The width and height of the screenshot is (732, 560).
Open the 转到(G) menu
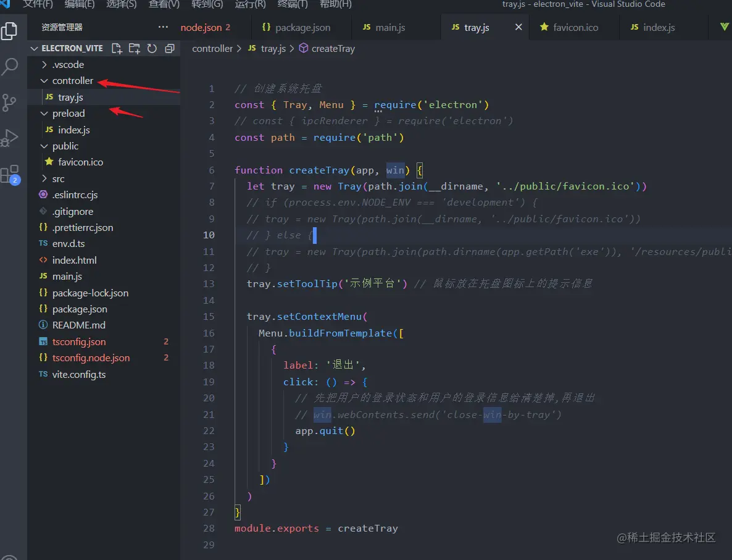pos(207,4)
